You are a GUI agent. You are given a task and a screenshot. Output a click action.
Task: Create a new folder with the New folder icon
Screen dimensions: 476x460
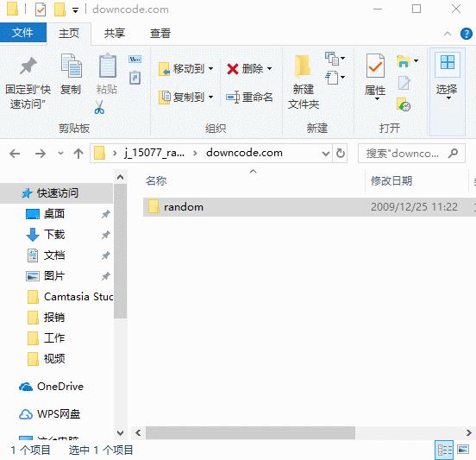pos(303,66)
